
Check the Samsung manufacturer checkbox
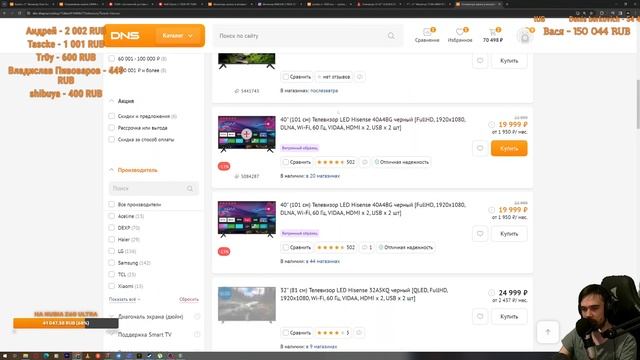coord(111,263)
